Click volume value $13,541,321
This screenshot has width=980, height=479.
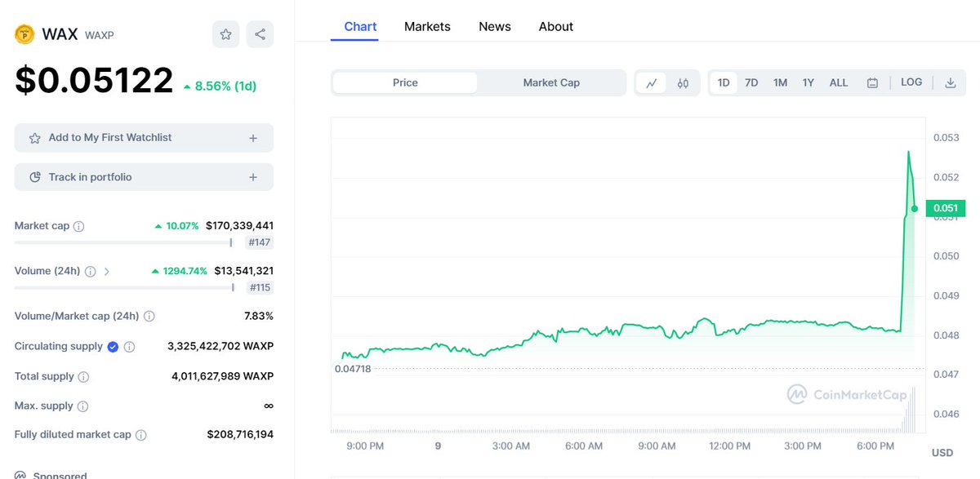point(244,271)
